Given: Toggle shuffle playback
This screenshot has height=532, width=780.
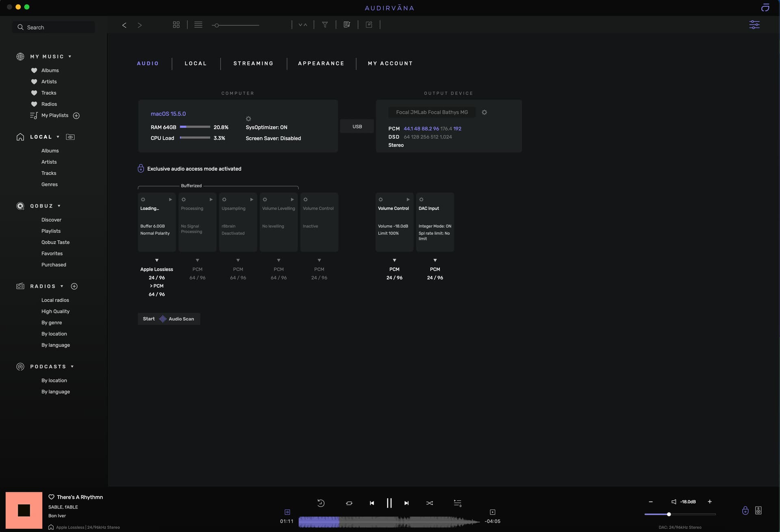Looking at the screenshot, I should pos(430,503).
